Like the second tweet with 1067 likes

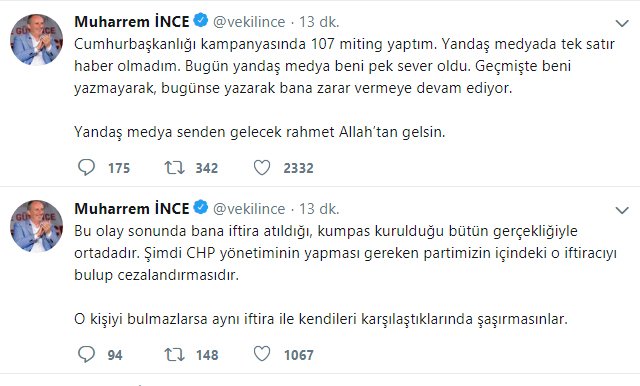pyautogui.click(x=262, y=354)
